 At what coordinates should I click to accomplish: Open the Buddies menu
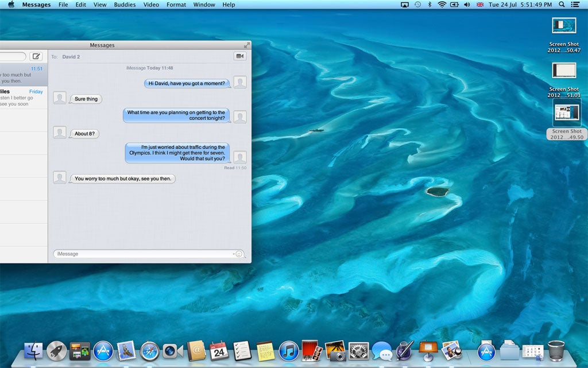click(x=124, y=4)
